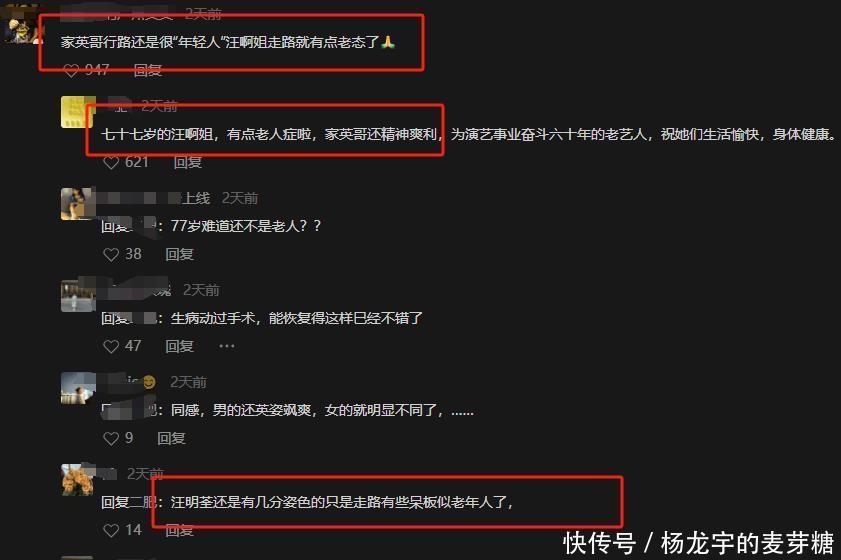Image resolution: width=841 pixels, height=560 pixels.
Task: Open avatar beside the 上线 username
Action: point(78,204)
